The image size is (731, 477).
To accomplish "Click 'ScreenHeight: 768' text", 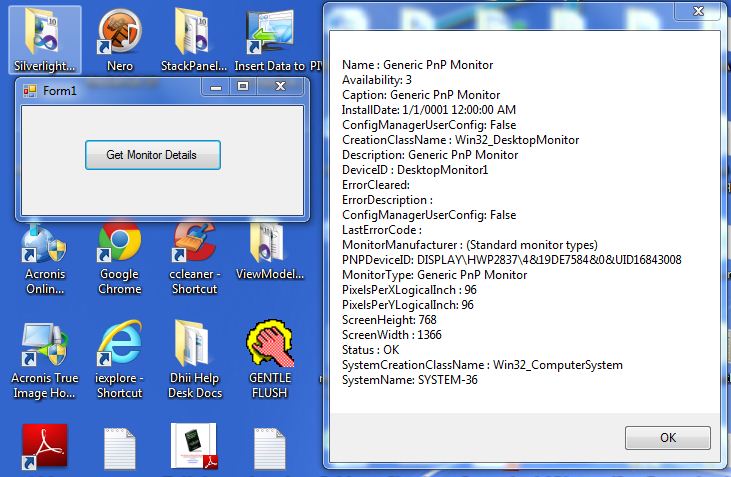I will click(x=389, y=319).
